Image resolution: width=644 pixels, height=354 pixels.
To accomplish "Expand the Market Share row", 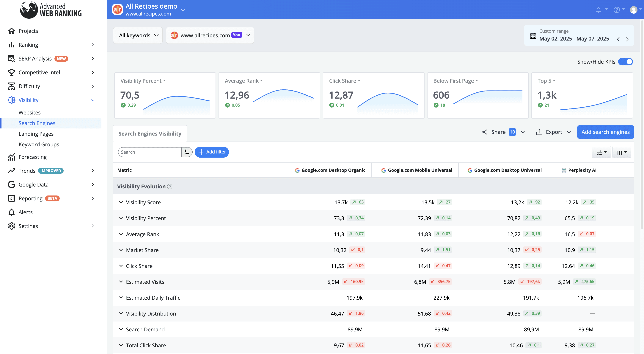I will click(121, 250).
